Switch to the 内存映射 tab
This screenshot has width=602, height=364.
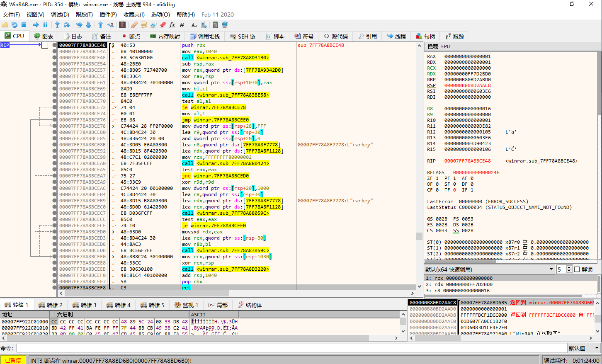coord(165,36)
